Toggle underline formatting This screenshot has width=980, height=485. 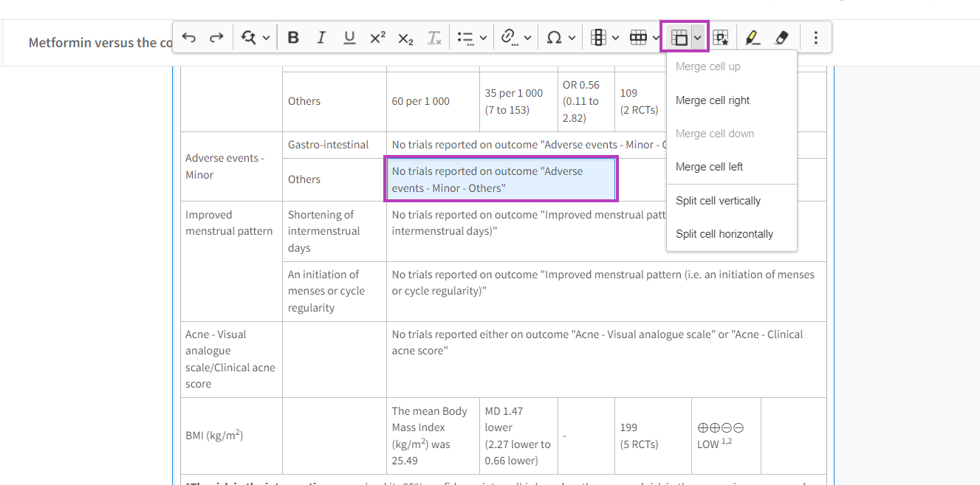(349, 38)
